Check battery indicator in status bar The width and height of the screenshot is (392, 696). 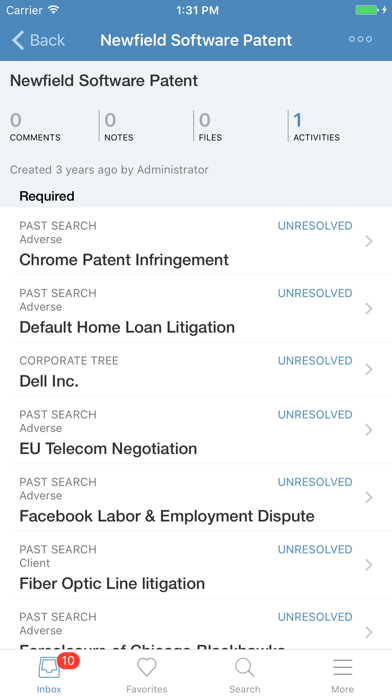pyautogui.click(x=367, y=10)
